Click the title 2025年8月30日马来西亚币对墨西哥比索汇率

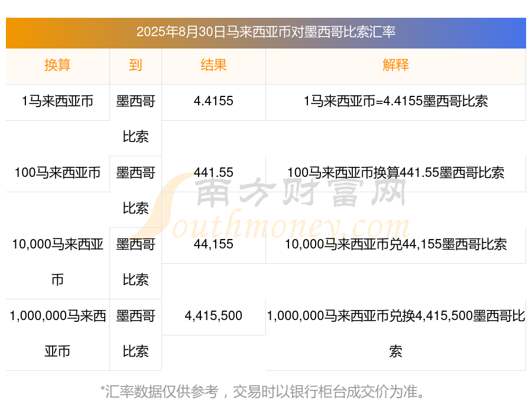pos(265,32)
